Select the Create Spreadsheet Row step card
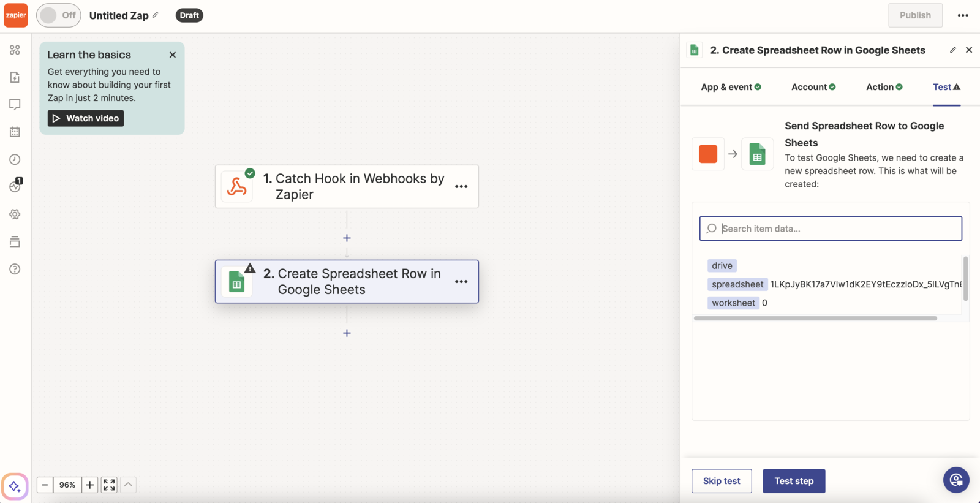Viewport: 980px width, 503px height. (347, 282)
